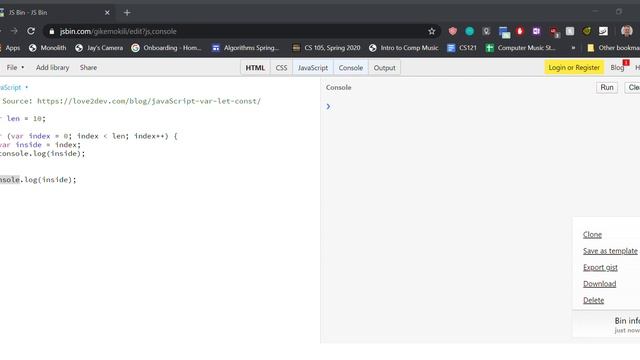Bookmark this page with the star icon
This screenshot has width=640, height=360.
pyautogui.click(x=431, y=31)
